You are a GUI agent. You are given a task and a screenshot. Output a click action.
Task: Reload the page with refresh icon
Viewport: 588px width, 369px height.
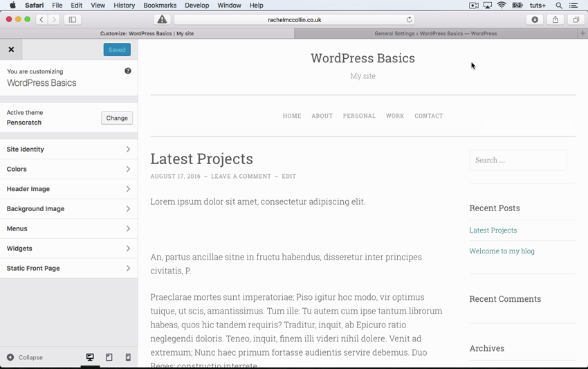click(409, 19)
